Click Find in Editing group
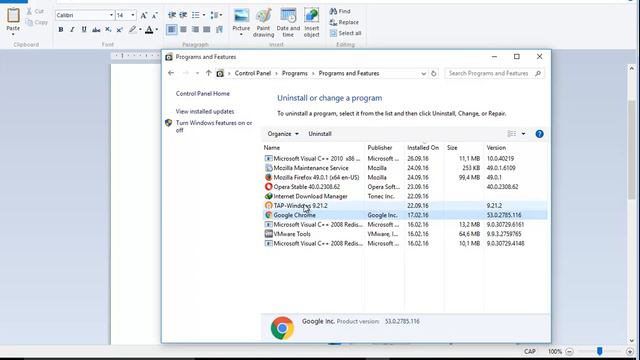This screenshot has width=640, height=360. click(x=340, y=11)
